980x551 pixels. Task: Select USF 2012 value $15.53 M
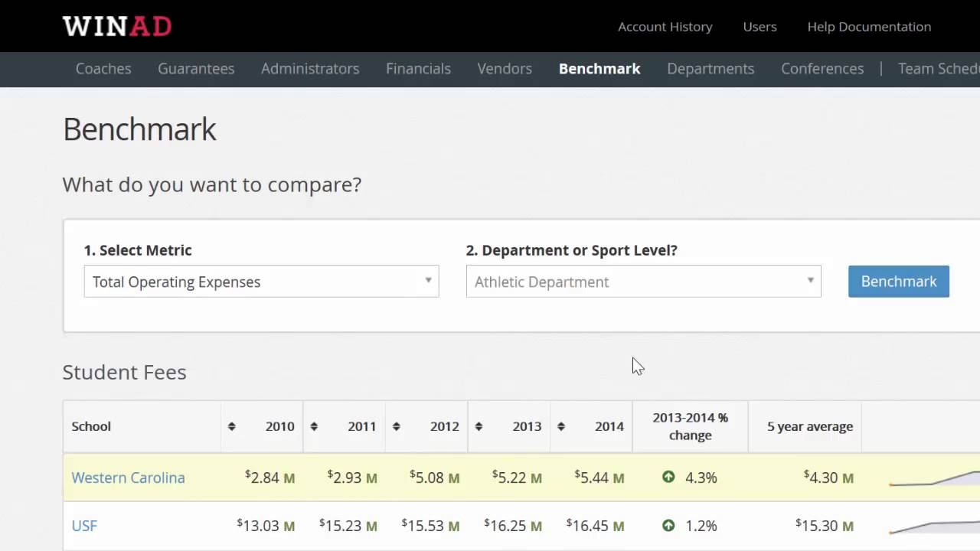click(x=430, y=526)
